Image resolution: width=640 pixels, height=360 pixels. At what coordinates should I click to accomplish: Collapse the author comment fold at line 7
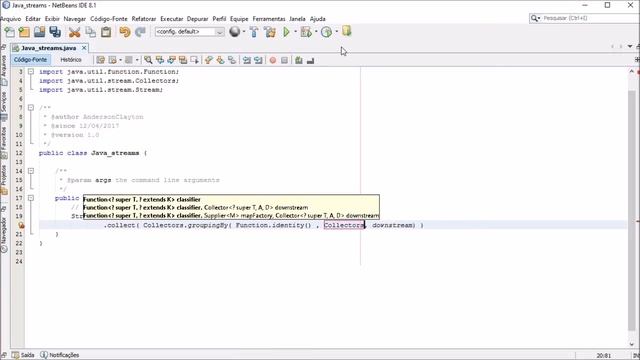tap(31, 108)
